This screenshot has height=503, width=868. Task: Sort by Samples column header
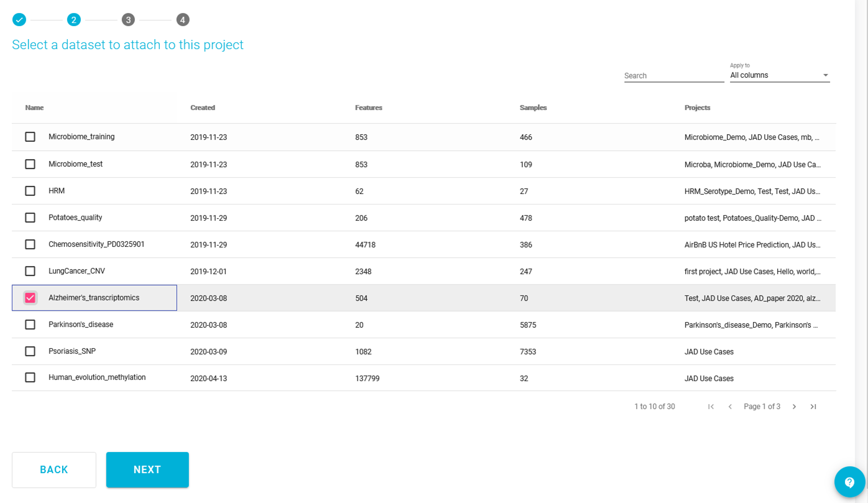click(533, 108)
